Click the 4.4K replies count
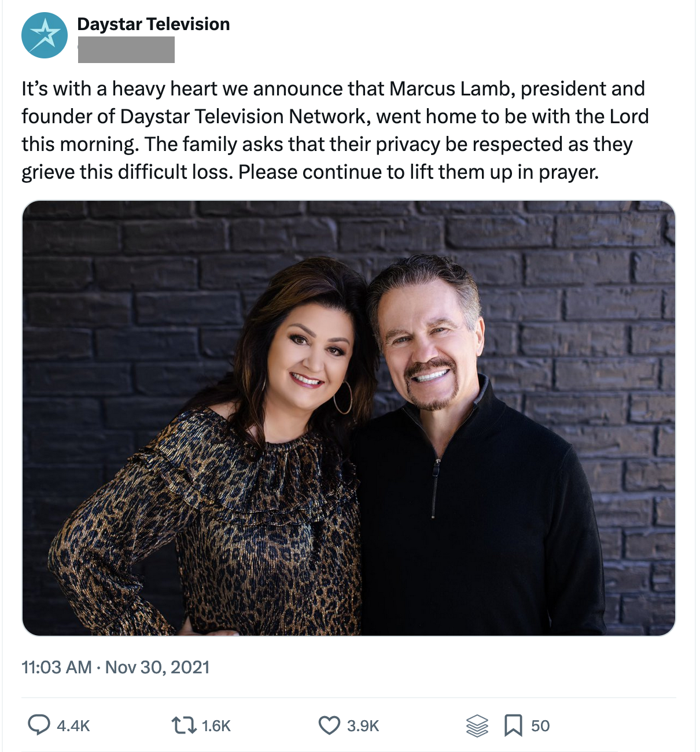 [73, 725]
